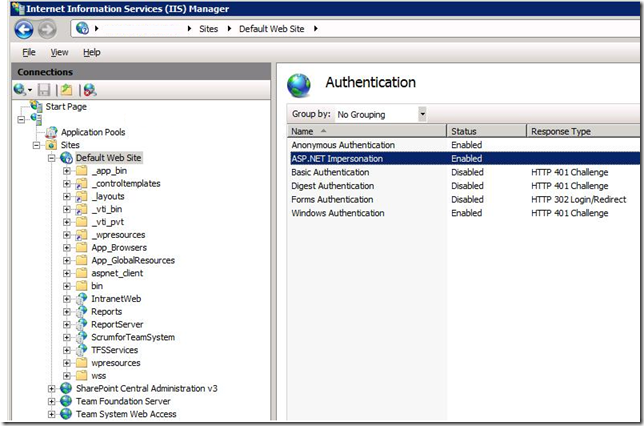Expand the _layouts folder node
The width and height of the screenshot is (644, 426).
67,196
